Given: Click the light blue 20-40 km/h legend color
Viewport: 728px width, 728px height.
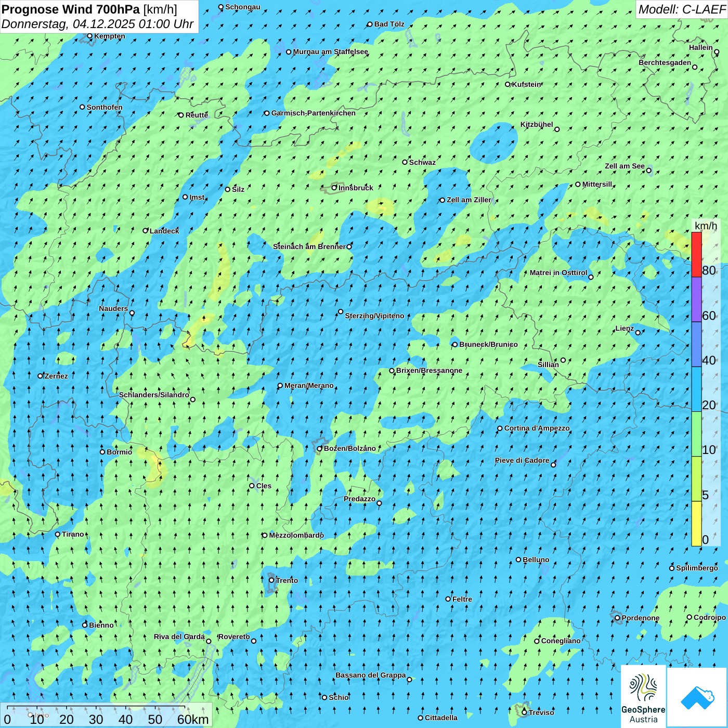Looking at the screenshot, I should [696, 389].
